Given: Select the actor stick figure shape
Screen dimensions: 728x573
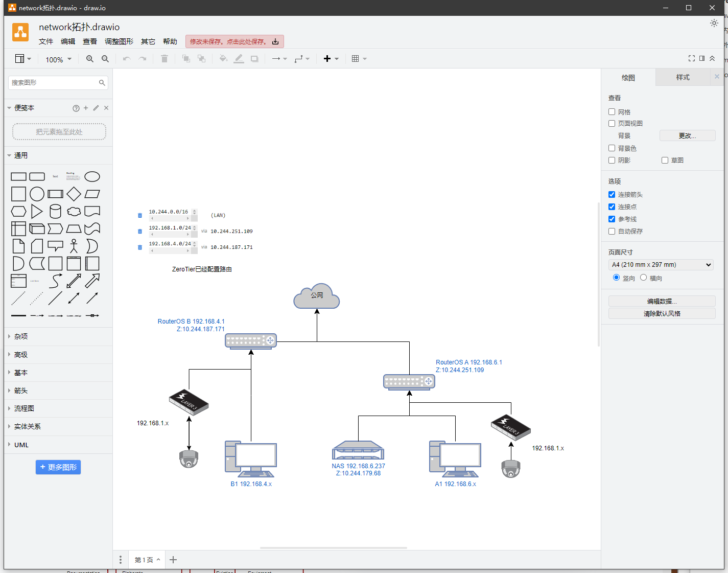Looking at the screenshot, I should point(74,246).
